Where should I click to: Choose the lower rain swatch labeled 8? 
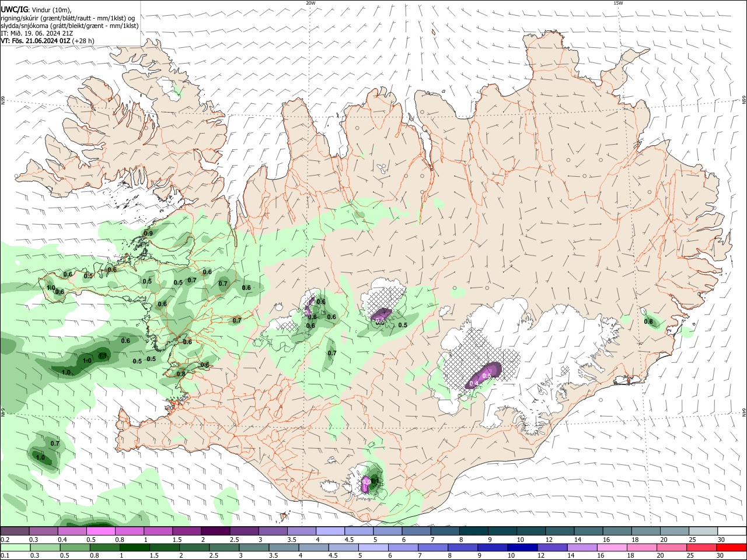coord(463,548)
